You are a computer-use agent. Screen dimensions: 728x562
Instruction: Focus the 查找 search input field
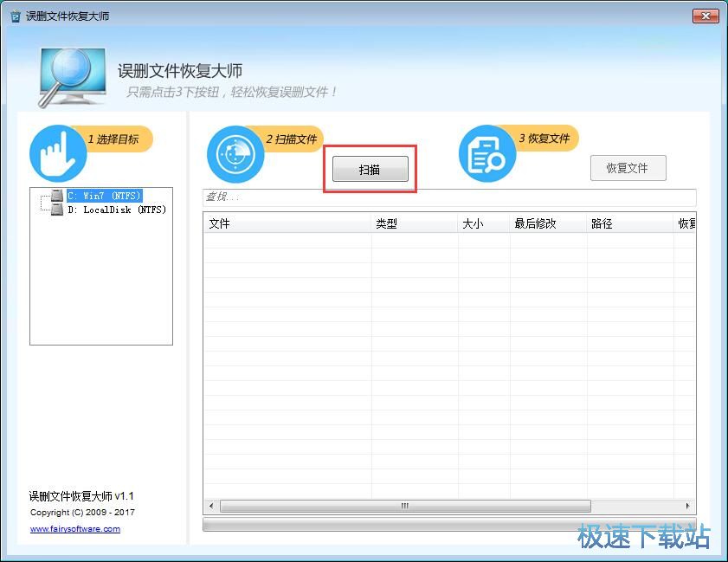449,197
